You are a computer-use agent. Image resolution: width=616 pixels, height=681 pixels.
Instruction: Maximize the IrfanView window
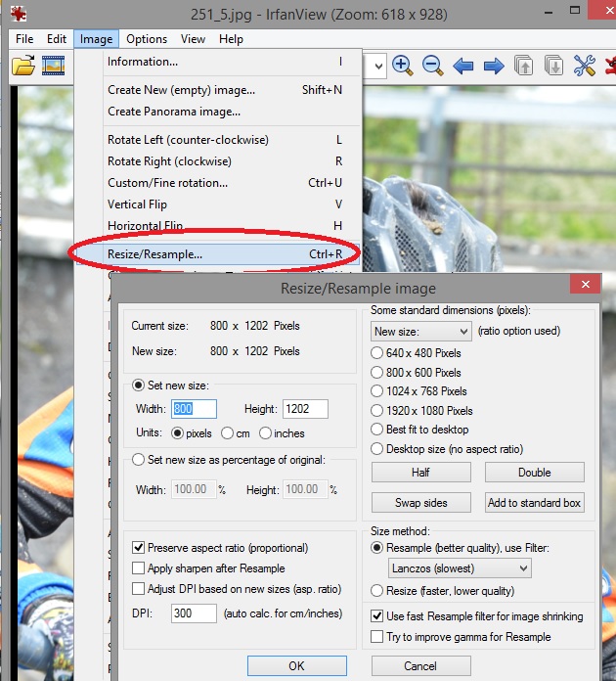[575, 11]
